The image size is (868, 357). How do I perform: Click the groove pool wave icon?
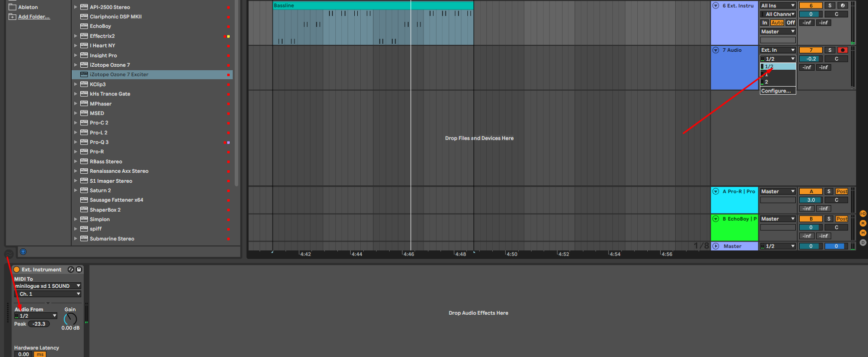click(8, 254)
